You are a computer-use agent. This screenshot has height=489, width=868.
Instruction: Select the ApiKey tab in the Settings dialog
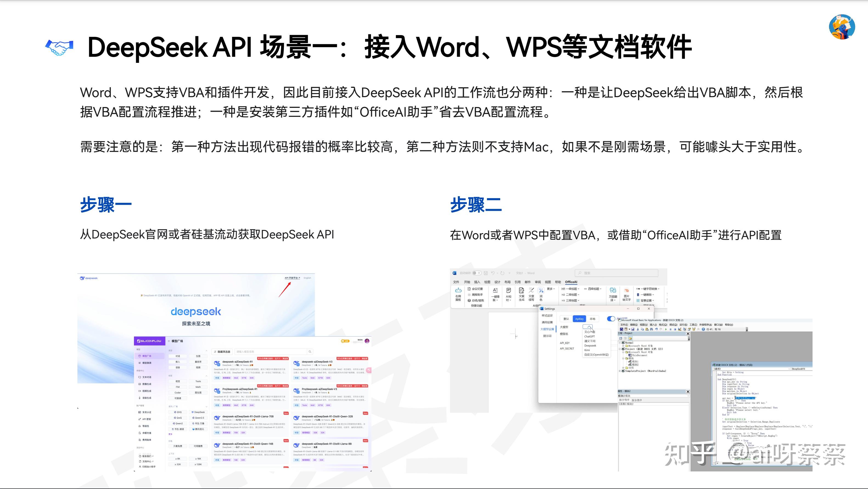click(x=579, y=319)
